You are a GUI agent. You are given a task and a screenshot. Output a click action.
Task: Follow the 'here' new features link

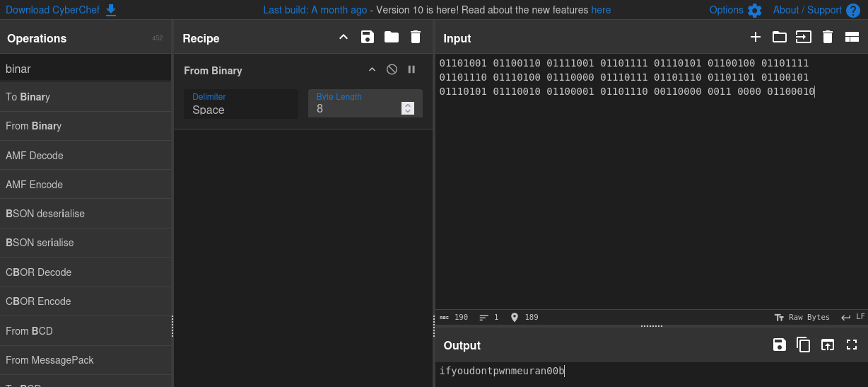pyautogui.click(x=601, y=10)
